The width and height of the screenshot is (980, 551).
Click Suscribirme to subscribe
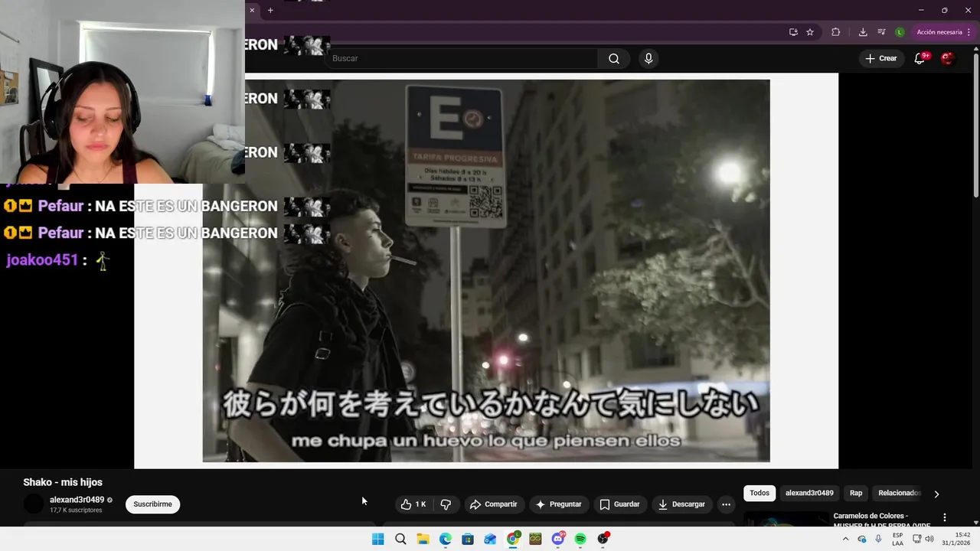click(152, 504)
